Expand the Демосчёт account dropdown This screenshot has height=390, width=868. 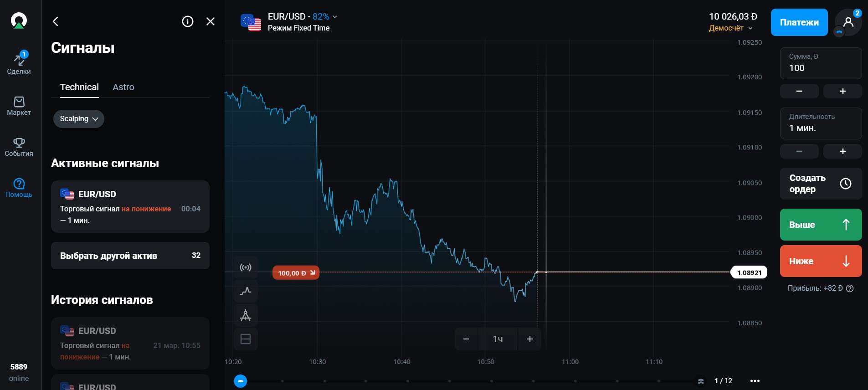[731, 28]
